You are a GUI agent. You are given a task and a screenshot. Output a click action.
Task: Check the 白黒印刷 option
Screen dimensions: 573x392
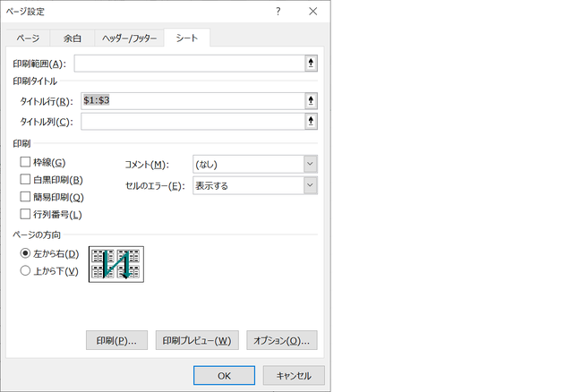[25, 180]
